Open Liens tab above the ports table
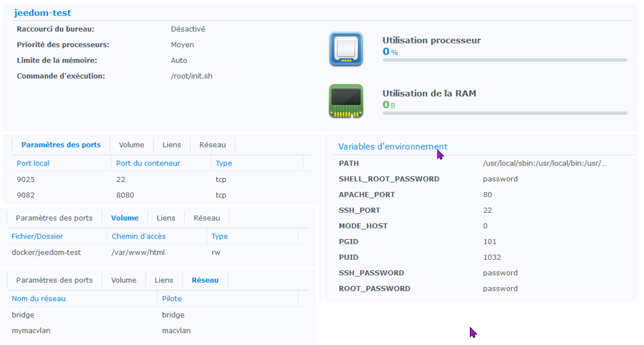 click(x=172, y=145)
